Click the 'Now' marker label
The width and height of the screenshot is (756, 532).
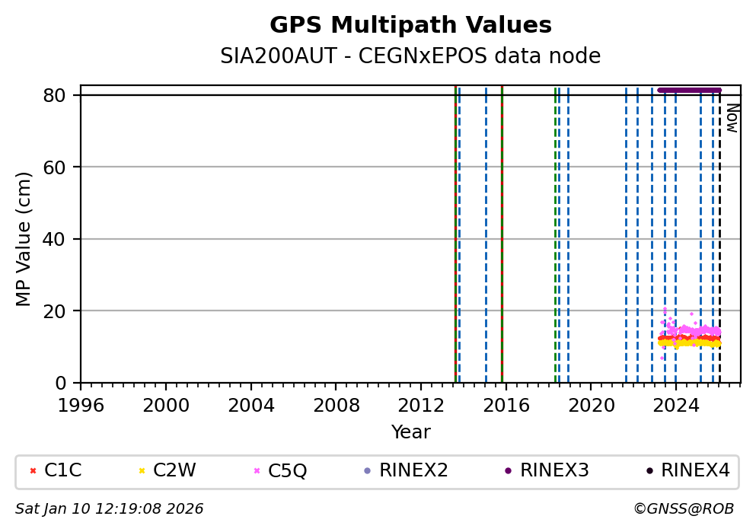731,118
